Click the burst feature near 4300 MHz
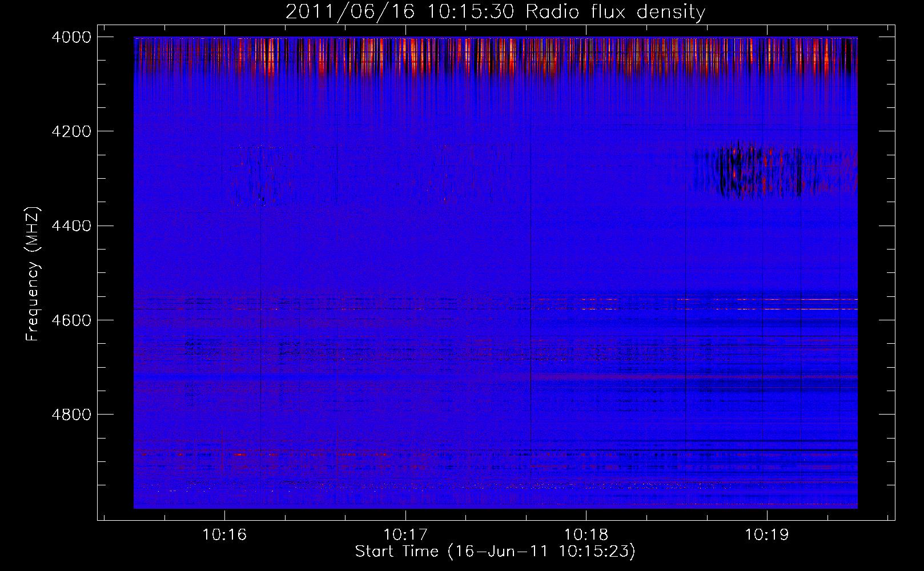 coord(774,170)
